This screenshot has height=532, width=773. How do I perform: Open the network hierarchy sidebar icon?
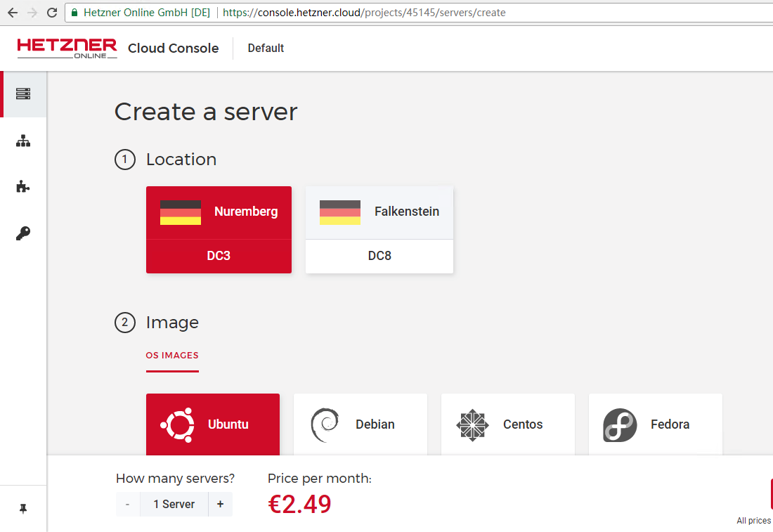[23, 141]
